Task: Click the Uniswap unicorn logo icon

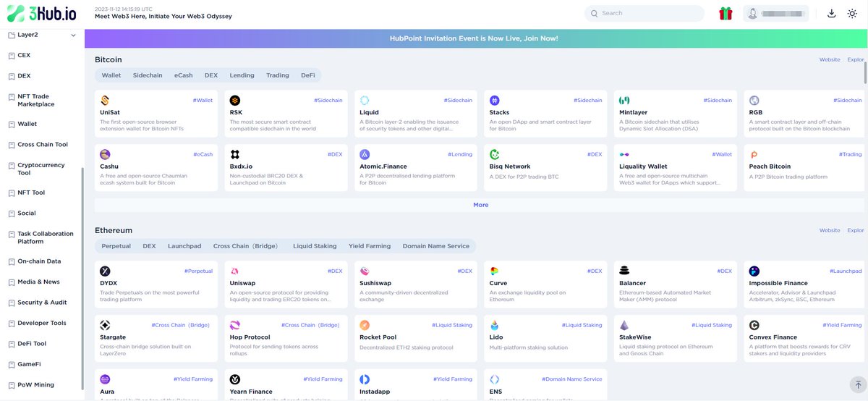Action: click(x=234, y=271)
